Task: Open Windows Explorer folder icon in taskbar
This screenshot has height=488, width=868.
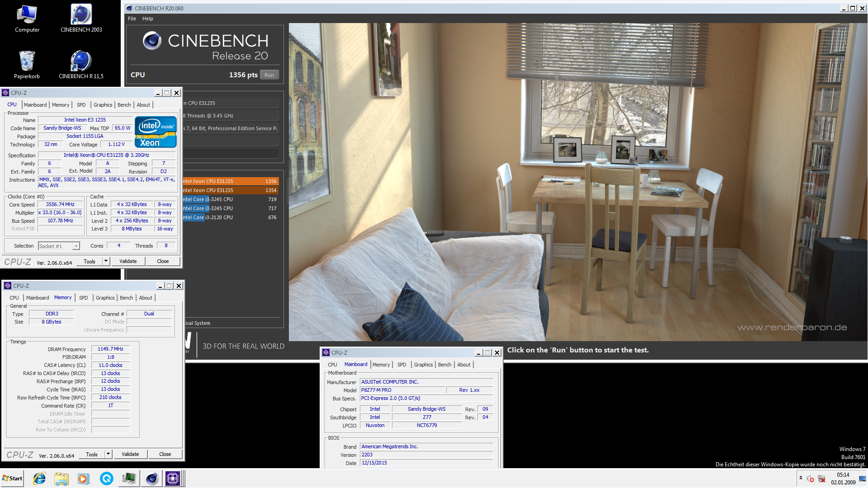Action: (61, 479)
